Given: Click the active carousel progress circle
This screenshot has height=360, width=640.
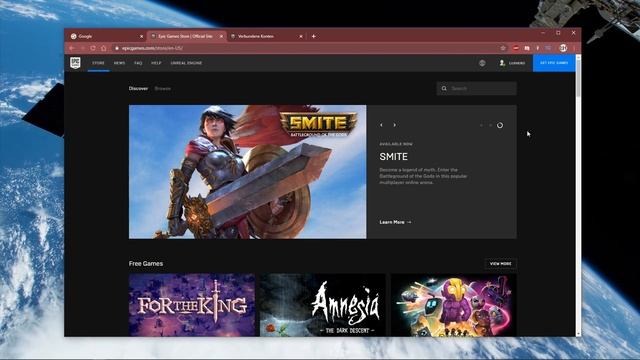Looking at the screenshot, I should point(500,125).
